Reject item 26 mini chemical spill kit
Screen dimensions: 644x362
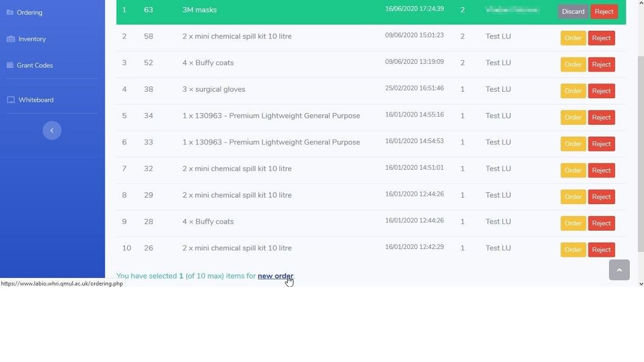(x=601, y=250)
